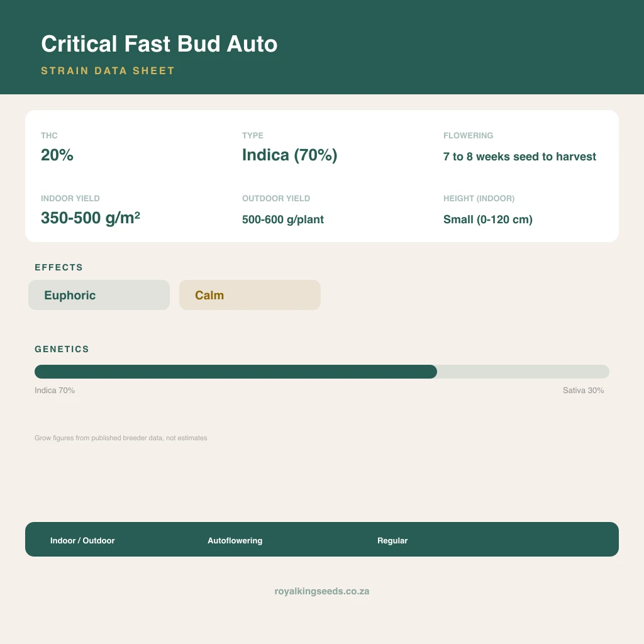The width and height of the screenshot is (644, 644).
Task: Click the EFFECTS section heading
Action: click(x=58, y=267)
